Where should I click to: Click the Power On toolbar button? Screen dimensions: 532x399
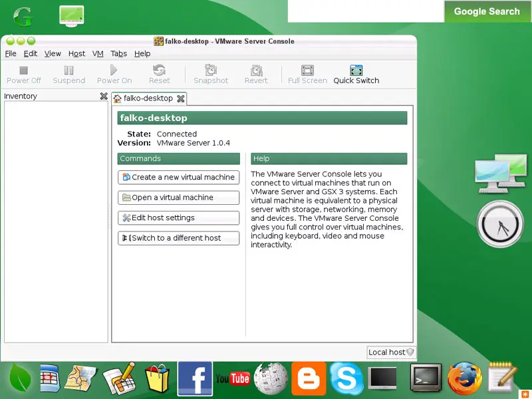[114, 74]
